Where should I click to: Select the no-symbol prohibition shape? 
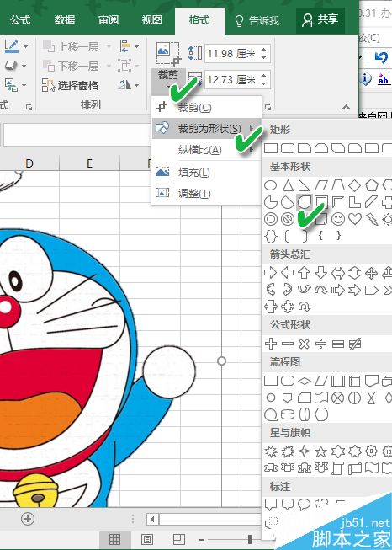pyautogui.click(x=288, y=219)
